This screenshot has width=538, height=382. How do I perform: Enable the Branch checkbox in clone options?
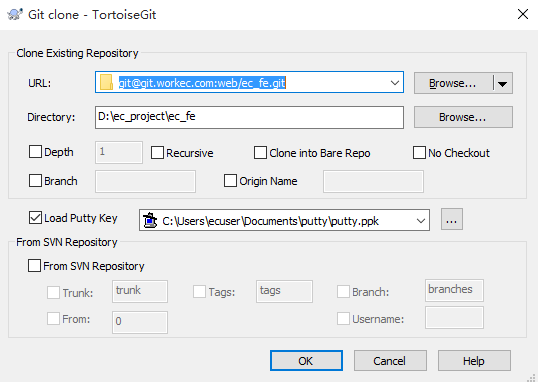click(35, 181)
